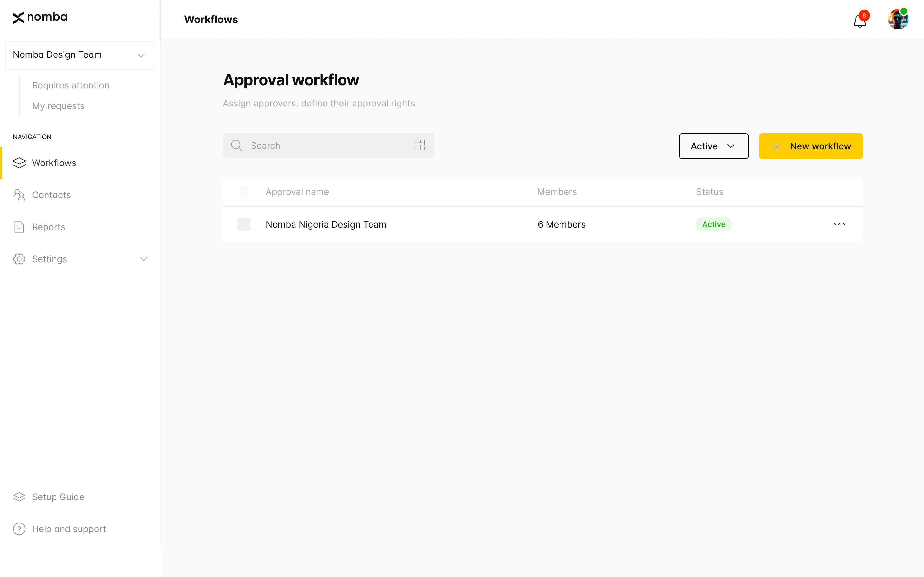Expand the Settings chevron in sidebar

[143, 259]
